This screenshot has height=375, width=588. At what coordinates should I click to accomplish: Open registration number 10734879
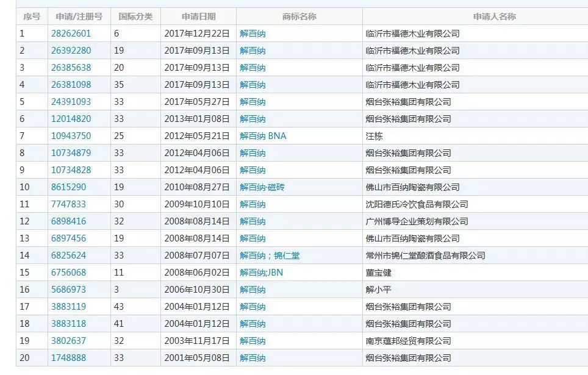pos(71,153)
